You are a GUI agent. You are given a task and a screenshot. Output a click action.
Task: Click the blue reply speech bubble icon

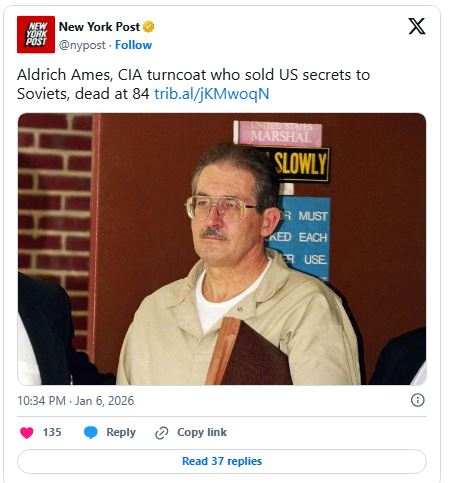coord(91,432)
